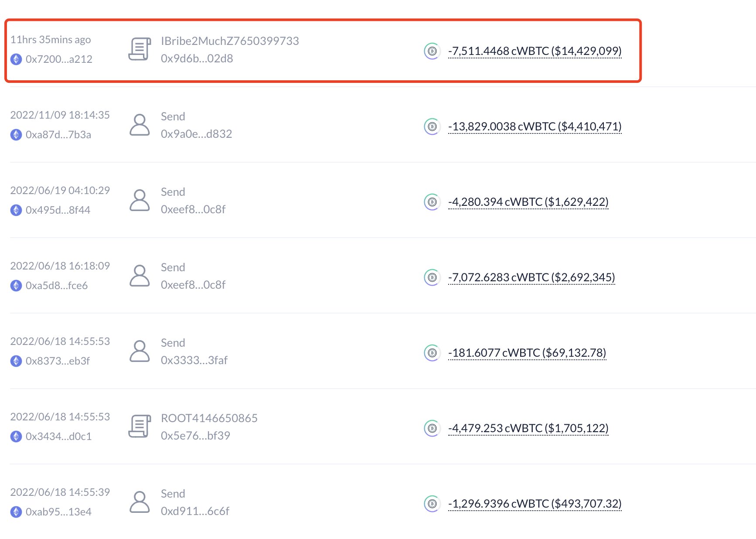Viewport: 756px width, 539px height.
Task: Click the contract icon beside ROOT4146650865
Action: [x=140, y=426]
